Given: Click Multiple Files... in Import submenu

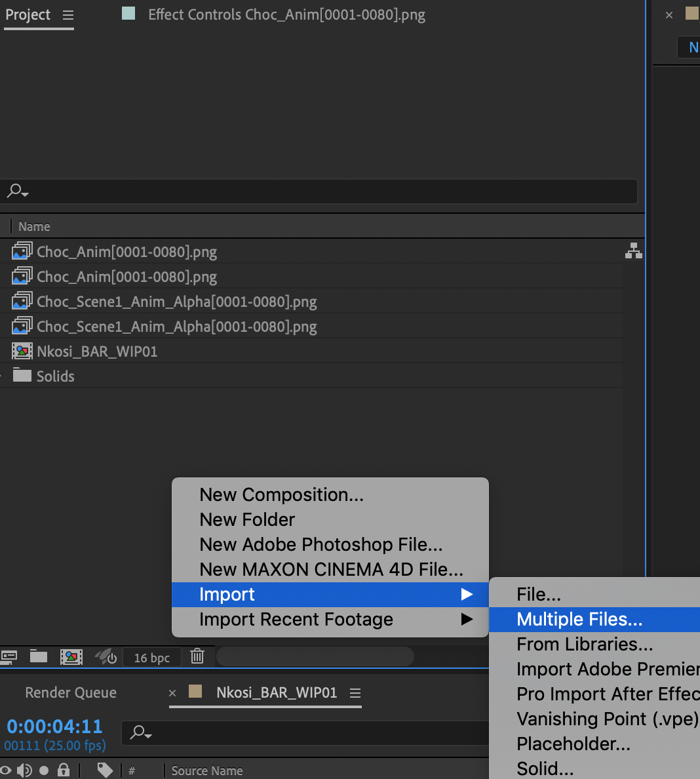Looking at the screenshot, I should (594, 619).
